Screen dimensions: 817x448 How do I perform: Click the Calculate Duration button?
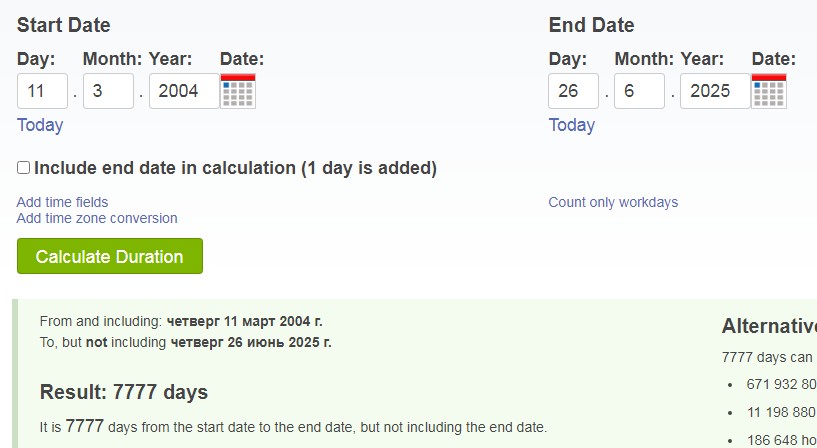tap(110, 256)
